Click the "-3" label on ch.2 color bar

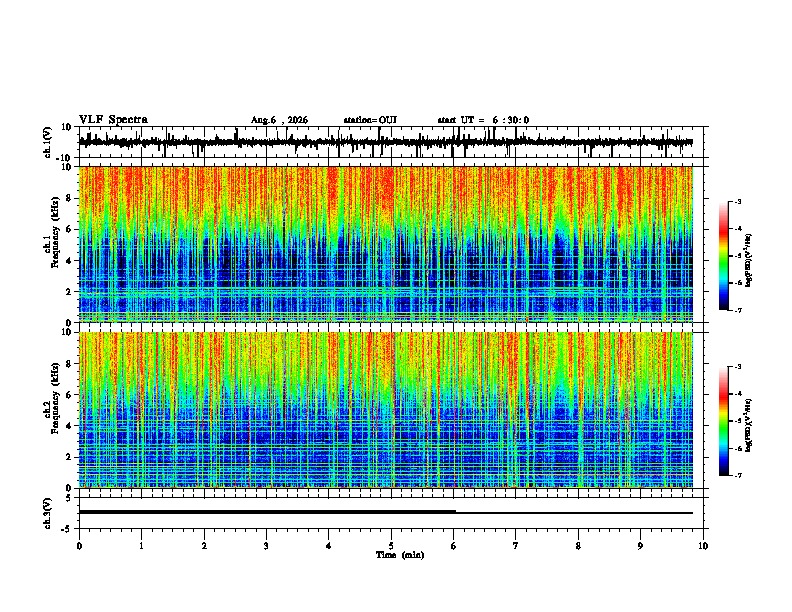point(737,367)
